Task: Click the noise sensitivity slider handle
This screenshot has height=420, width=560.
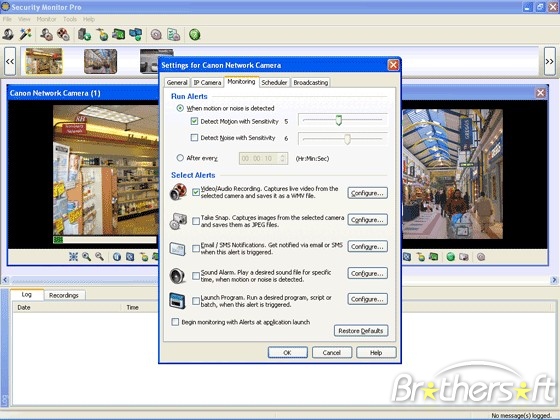Action: [348, 139]
